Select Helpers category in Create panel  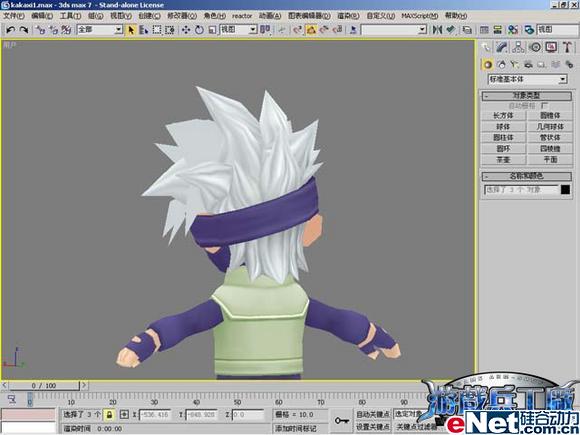[x=542, y=64]
